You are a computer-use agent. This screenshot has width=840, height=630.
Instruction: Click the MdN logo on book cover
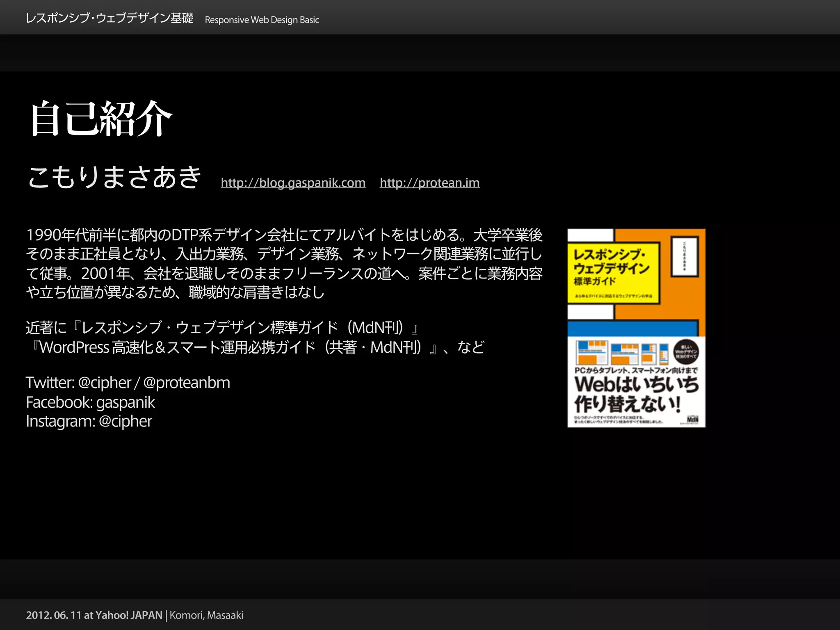692,419
